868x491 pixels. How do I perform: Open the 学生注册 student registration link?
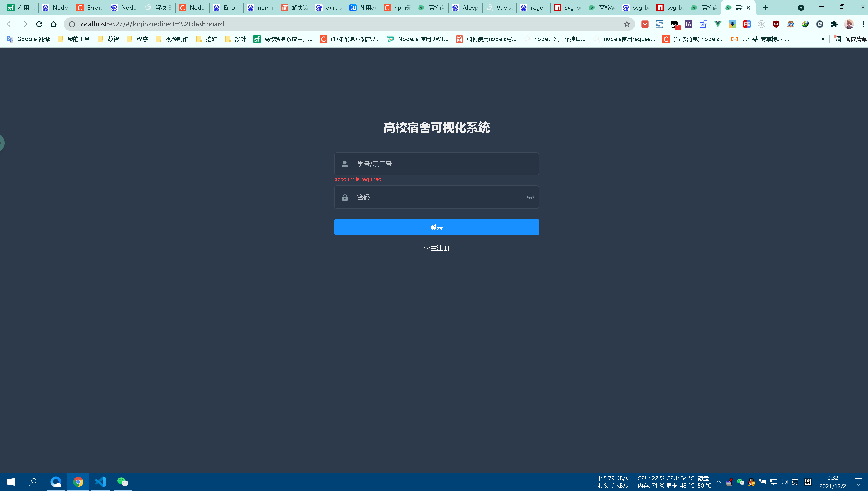pyautogui.click(x=436, y=248)
